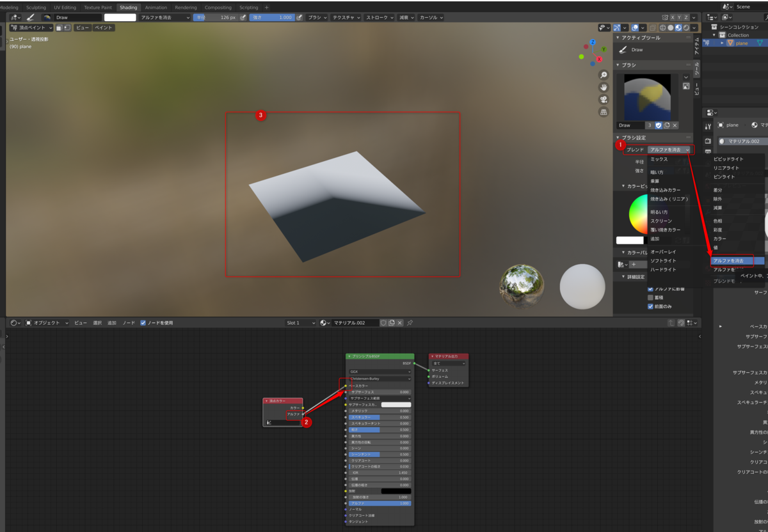The width and height of the screenshot is (768, 532).
Task: Click the brush icon in the top tool header
Action: coord(30,17)
